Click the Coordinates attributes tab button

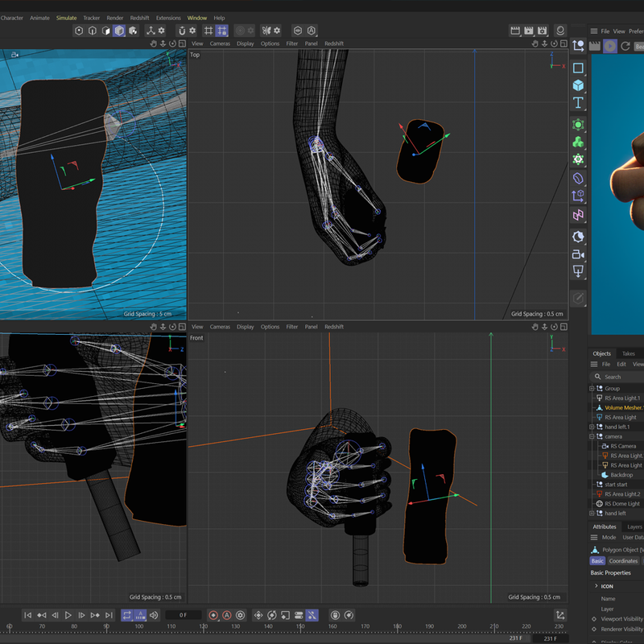pos(623,561)
